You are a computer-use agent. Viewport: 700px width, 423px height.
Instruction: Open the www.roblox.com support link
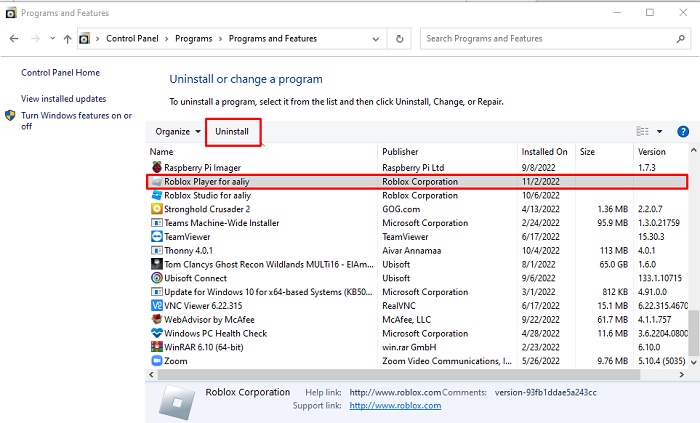[x=395, y=406]
